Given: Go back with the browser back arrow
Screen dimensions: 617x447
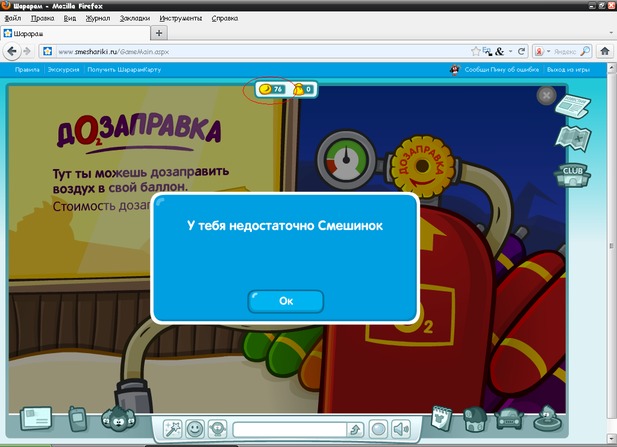Looking at the screenshot, I should pyautogui.click(x=12, y=51).
